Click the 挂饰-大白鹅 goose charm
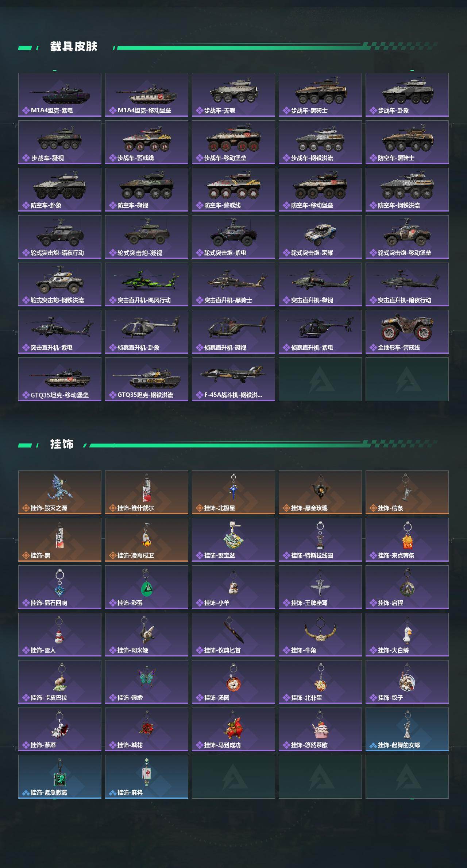 click(x=407, y=635)
